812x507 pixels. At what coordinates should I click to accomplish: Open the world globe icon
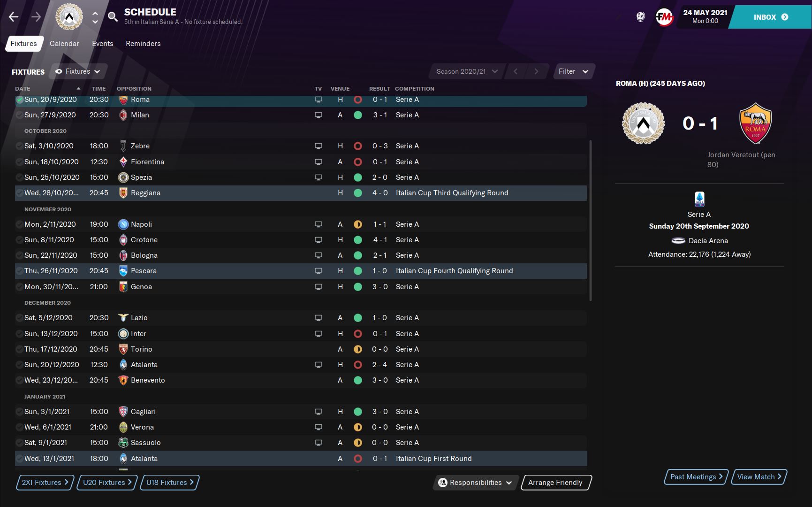640,17
